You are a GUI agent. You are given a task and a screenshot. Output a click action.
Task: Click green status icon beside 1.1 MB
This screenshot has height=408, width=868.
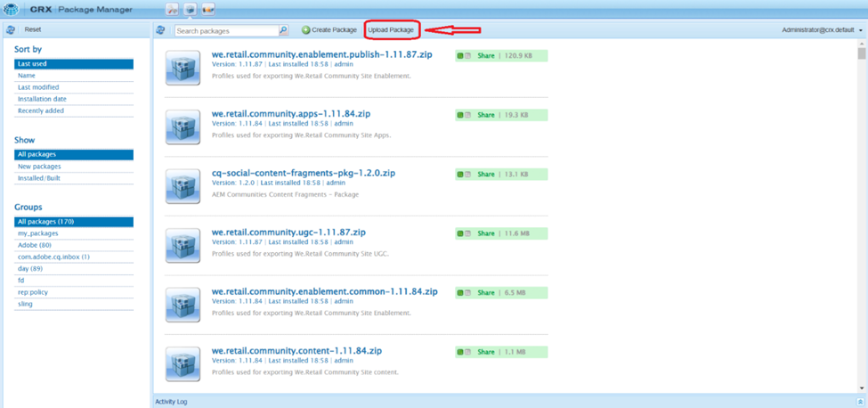[x=460, y=352]
